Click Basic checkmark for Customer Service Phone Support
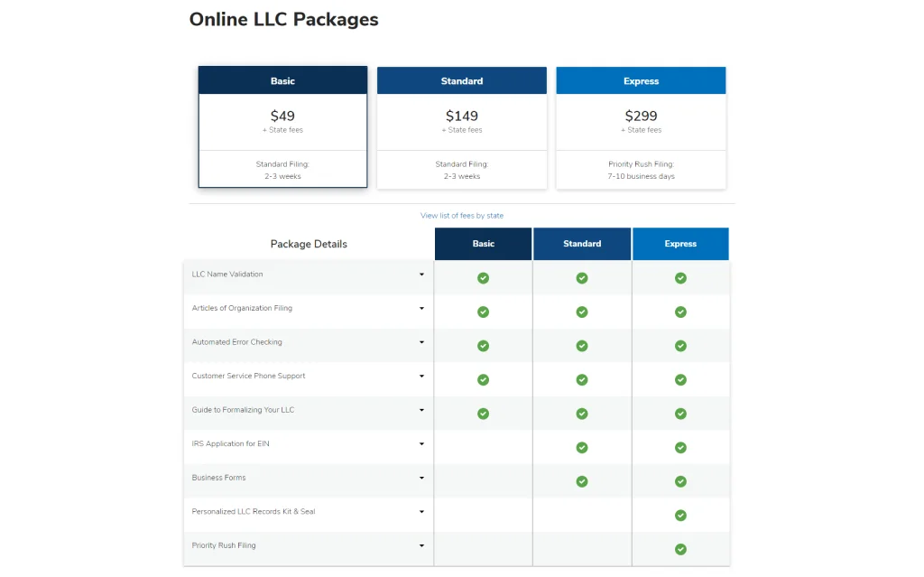The width and height of the screenshot is (924, 577). click(483, 379)
